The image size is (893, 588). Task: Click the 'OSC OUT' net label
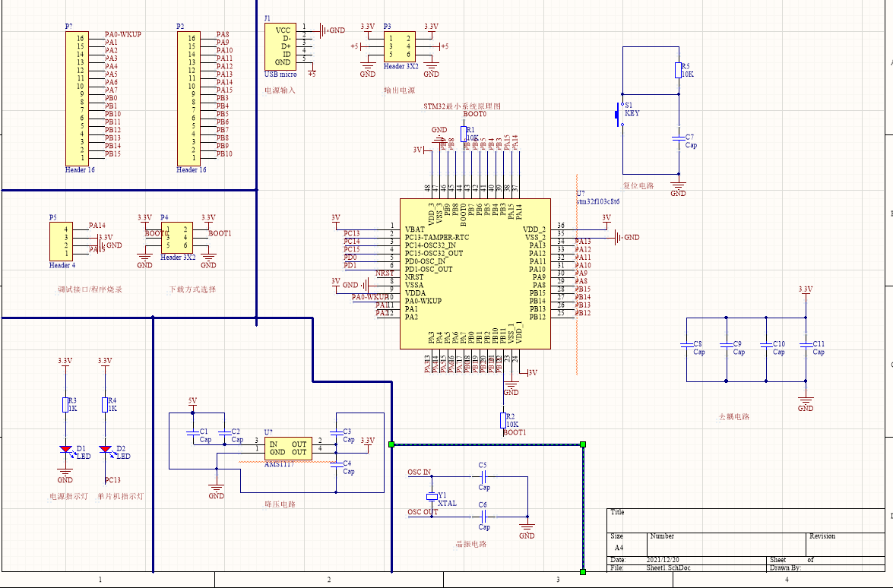[x=423, y=512]
